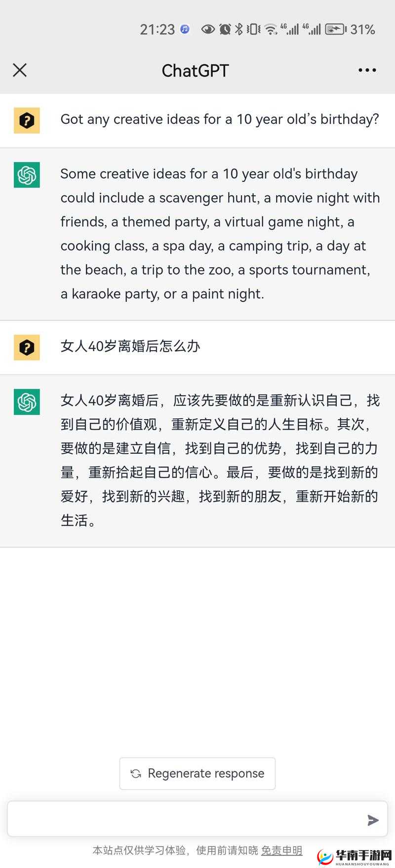Tap the eye icon in the status bar
Image resolution: width=395 pixels, height=868 pixels.
coord(209,30)
